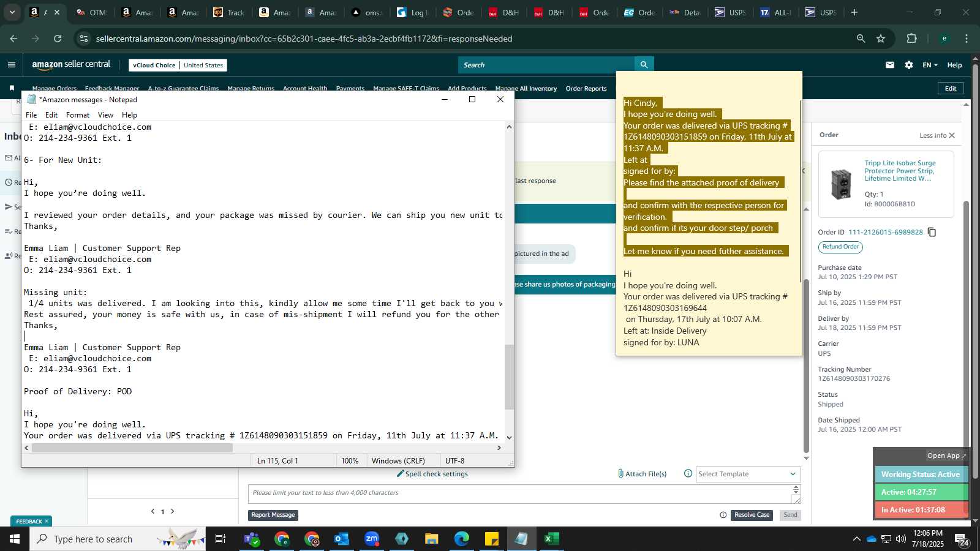Open the EN language dropdown
This screenshot has width=980, height=551.
(930, 65)
